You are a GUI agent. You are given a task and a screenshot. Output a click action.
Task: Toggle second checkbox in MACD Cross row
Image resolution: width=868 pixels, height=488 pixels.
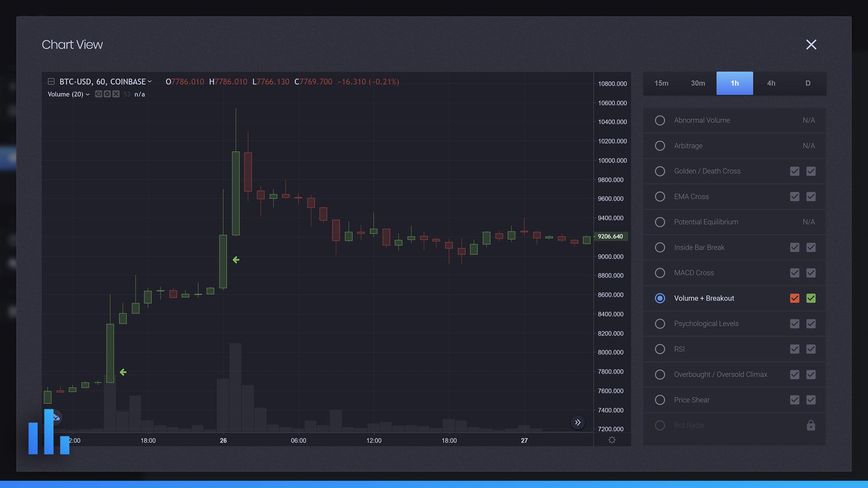pos(811,273)
